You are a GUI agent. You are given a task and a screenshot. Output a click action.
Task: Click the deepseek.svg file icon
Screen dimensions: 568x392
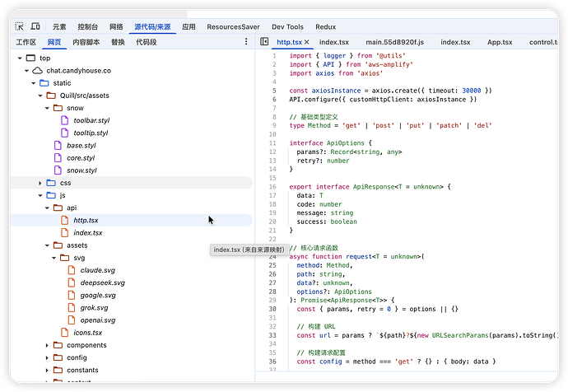[72, 282]
